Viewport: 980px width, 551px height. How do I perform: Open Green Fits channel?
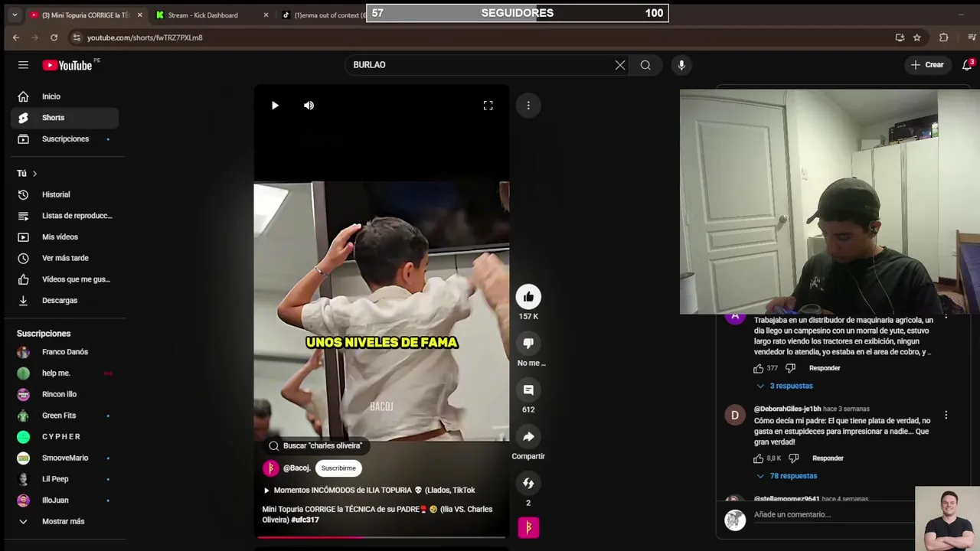(65, 416)
